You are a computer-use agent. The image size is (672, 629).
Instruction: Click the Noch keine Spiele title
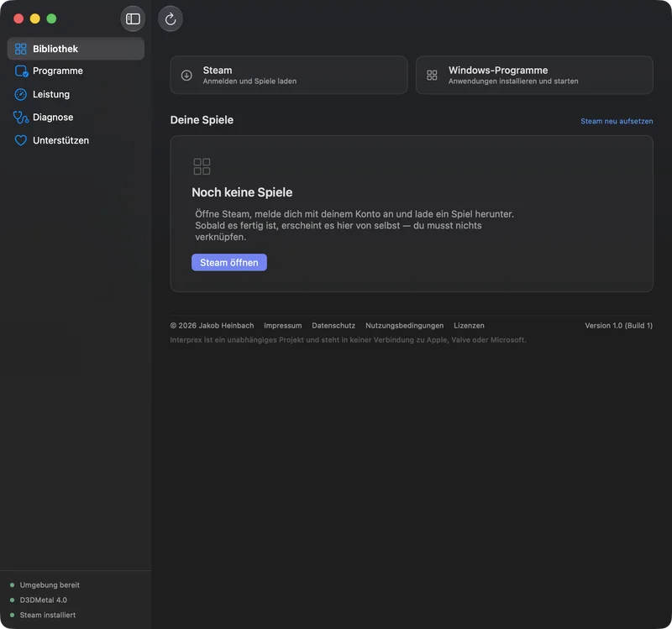[242, 192]
